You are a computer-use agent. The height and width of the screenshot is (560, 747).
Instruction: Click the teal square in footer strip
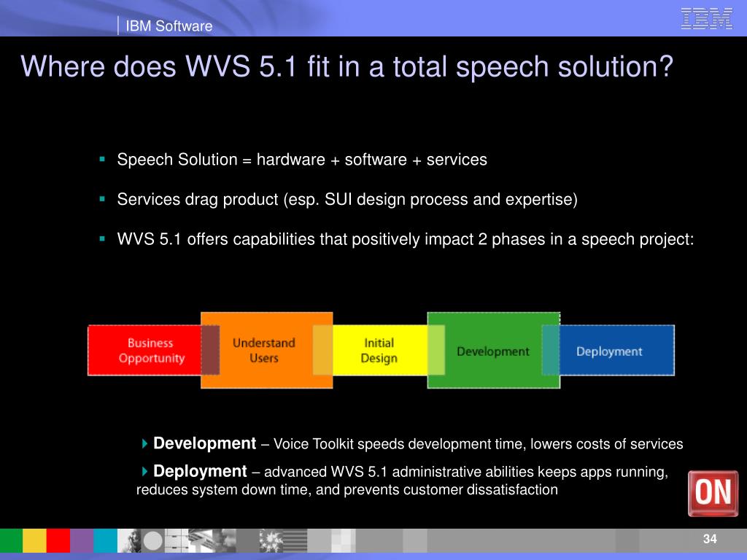[105, 540]
